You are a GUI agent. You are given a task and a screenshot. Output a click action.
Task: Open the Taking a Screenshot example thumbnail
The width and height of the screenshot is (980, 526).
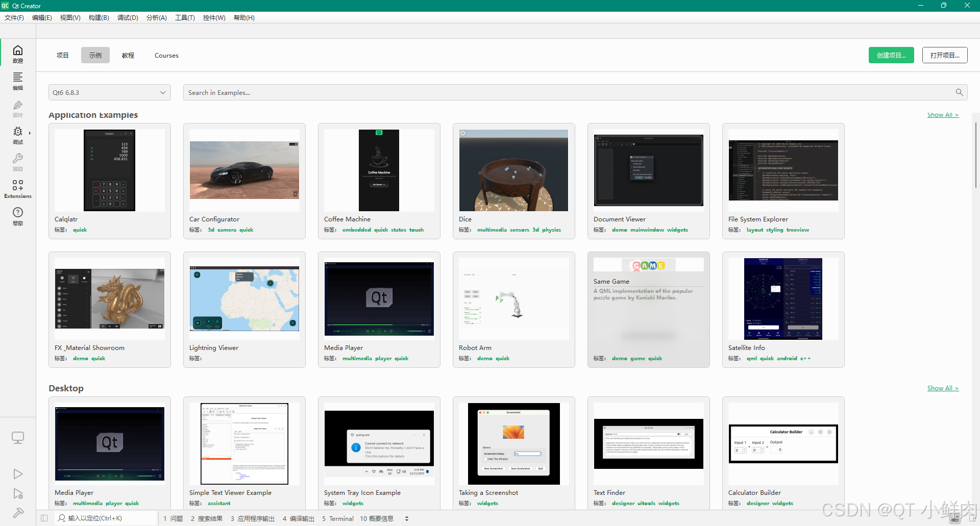click(x=514, y=444)
